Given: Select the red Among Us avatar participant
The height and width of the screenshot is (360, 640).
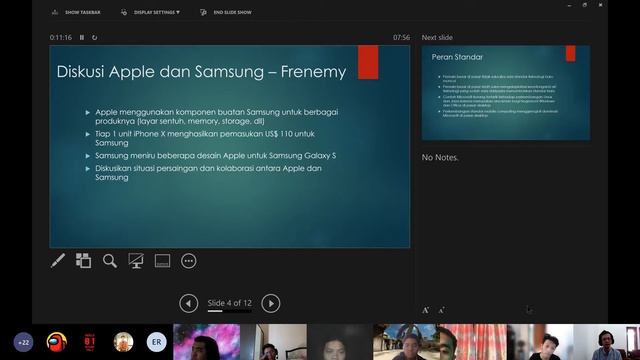Looking at the screenshot, I should click(57, 342).
